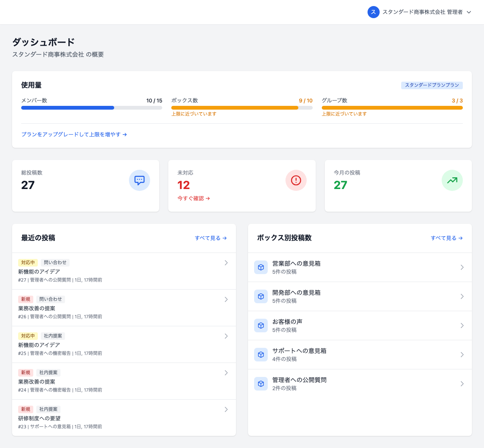Expand サポートへの意見箱 via its chevron
The height and width of the screenshot is (448, 484).
(x=462, y=355)
